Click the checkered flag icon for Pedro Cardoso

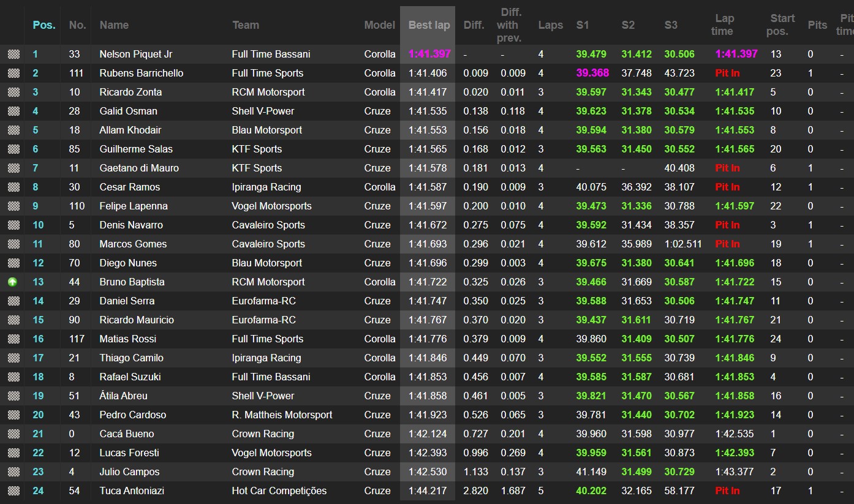(x=13, y=415)
